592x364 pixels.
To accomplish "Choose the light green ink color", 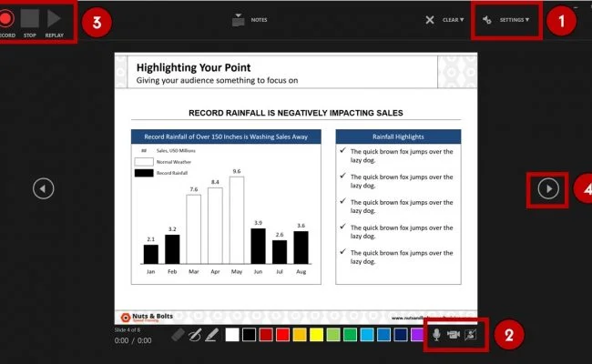I will [333, 335].
